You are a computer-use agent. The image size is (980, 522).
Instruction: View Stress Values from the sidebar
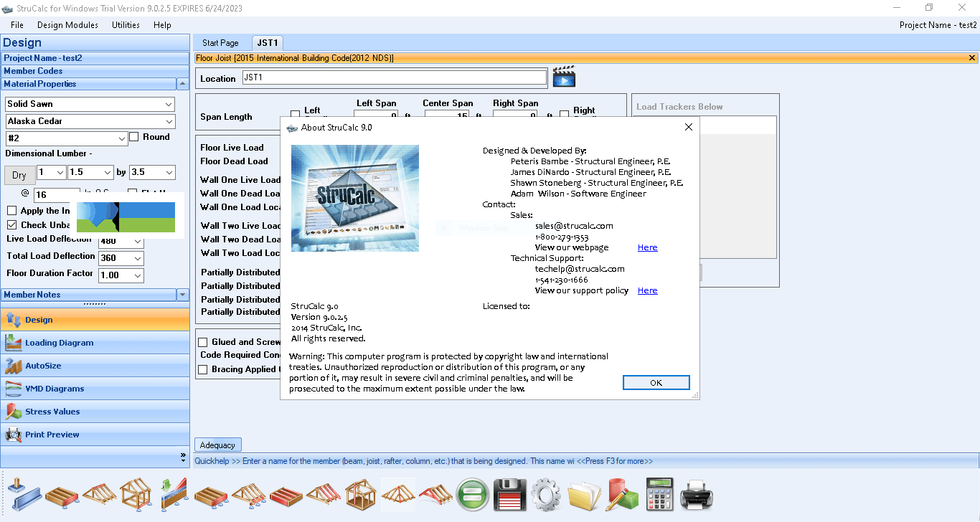[x=95, y=412]
